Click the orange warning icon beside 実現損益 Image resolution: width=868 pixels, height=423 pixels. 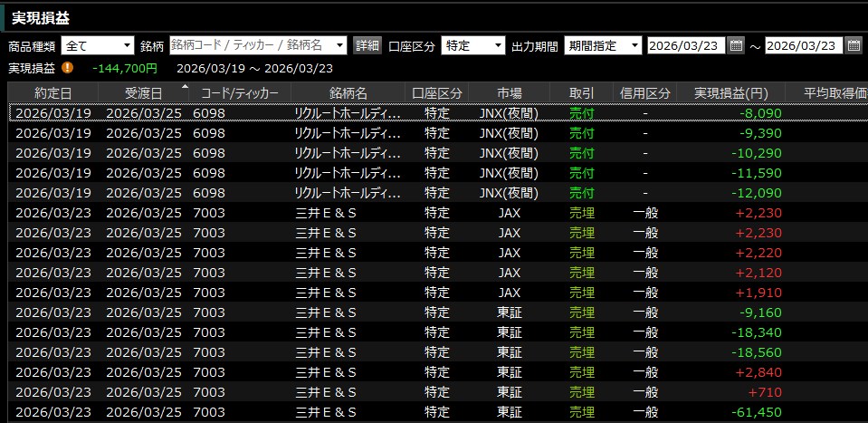(x=69, y=68)
